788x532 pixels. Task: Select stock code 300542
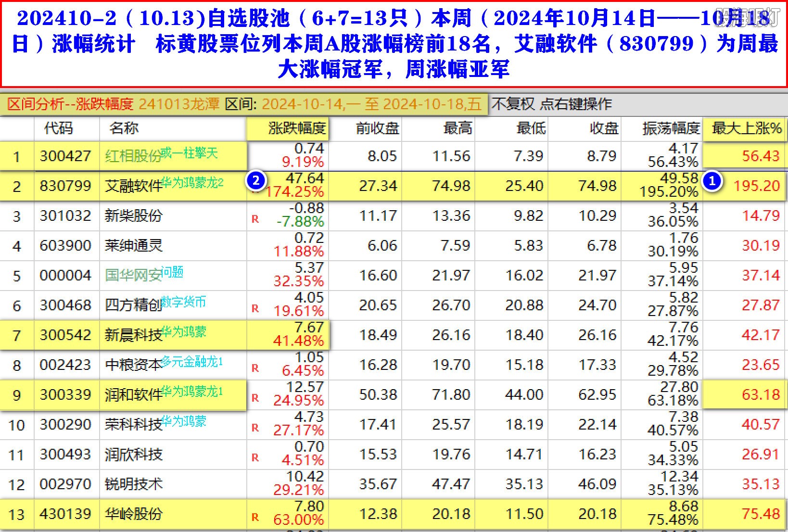click(x=65, y=335)
